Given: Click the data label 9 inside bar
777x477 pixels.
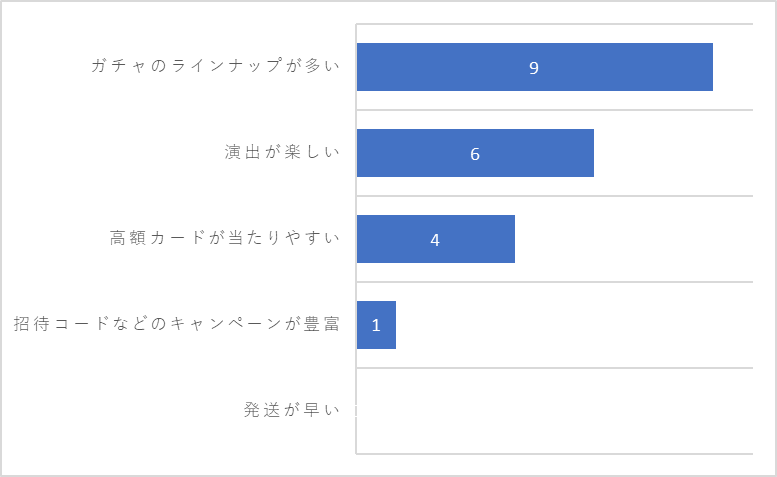Looking at the screenshot, I should [x=534, y=68].
